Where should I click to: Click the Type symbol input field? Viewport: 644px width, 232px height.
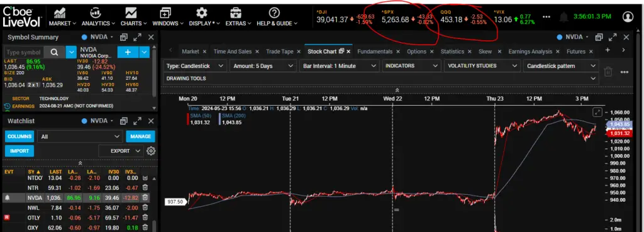(x=24, y=52)
